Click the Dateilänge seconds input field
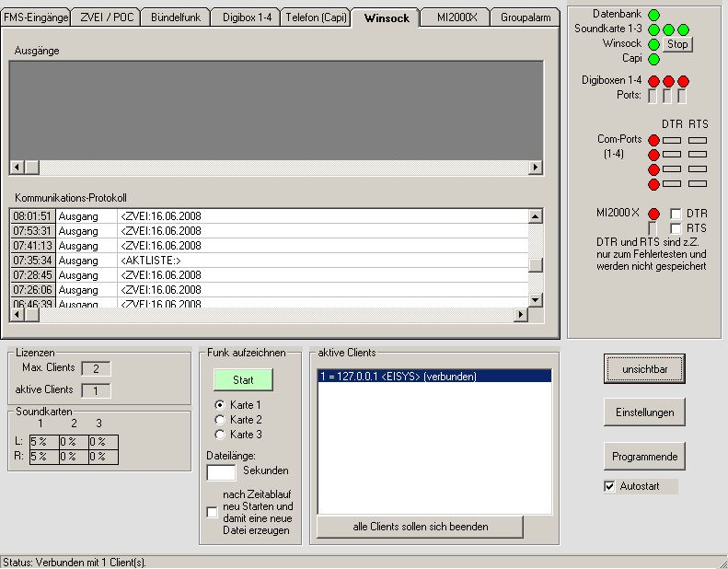The width and height of the screenshot is (728, 569). pos(221,472)
